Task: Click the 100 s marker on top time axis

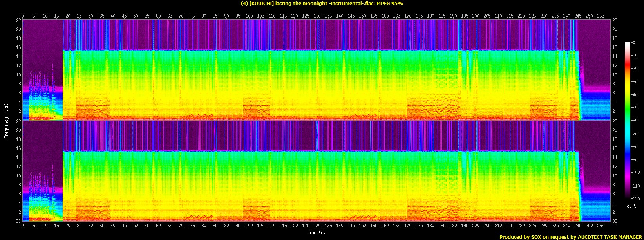Action: point(249,16)
